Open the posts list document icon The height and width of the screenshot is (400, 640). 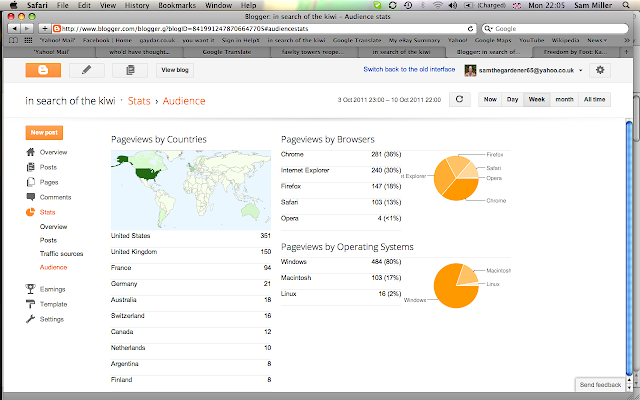[130, 70]
